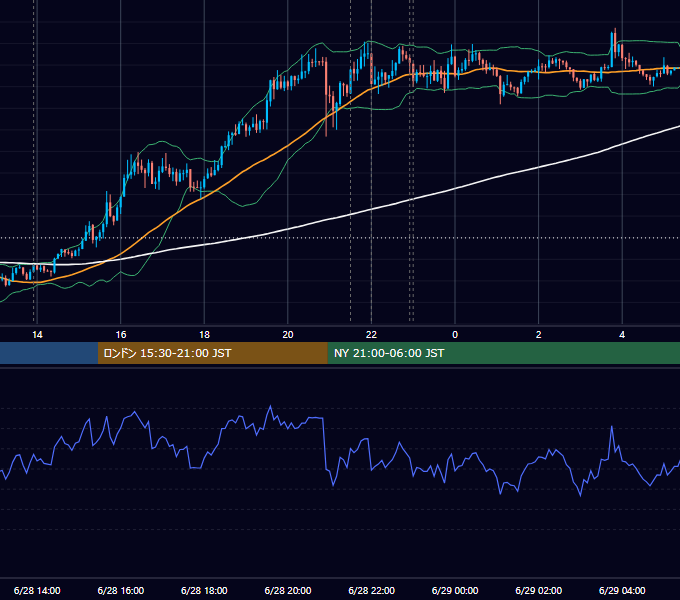Click the ロンドン 15:30-21:00 JST session bar
Screen dimensions: 680x600
point(212,353)
